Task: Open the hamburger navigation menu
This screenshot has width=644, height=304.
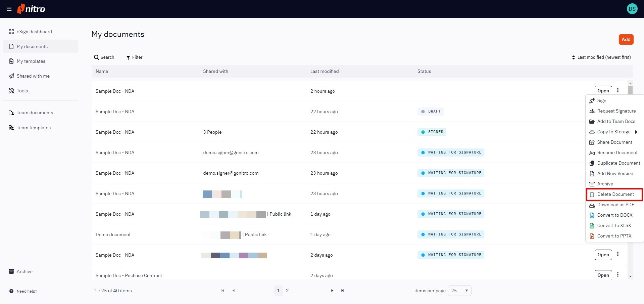Action: click(9, 9)
